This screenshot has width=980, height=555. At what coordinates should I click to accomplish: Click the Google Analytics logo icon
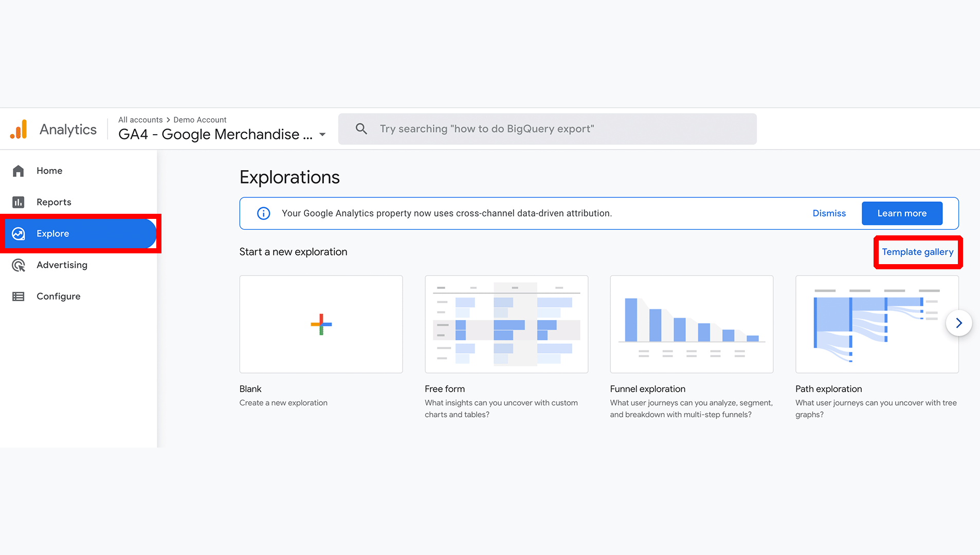point(19,129)
